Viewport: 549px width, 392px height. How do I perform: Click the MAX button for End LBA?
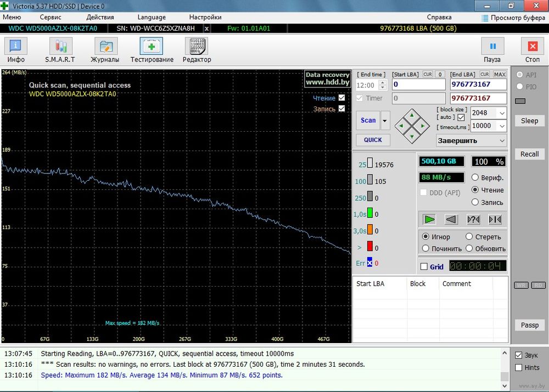click(500, 74)
